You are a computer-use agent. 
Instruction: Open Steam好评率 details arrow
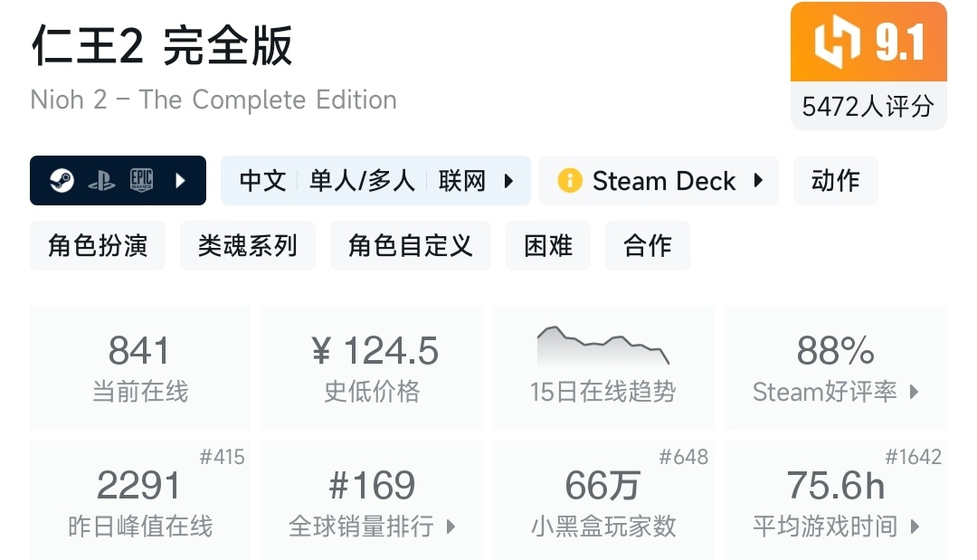click(x=915, y=392)
